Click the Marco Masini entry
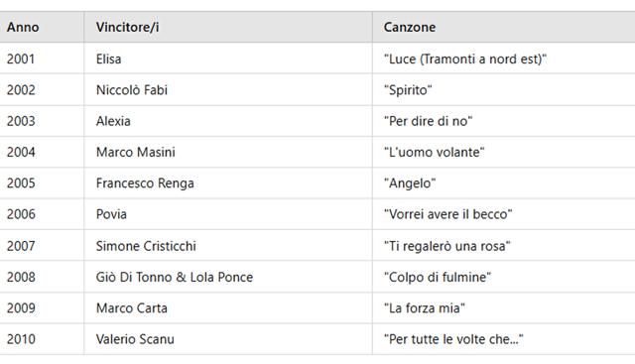This screenshot has width=635, height=364. (x=136, y=152)
